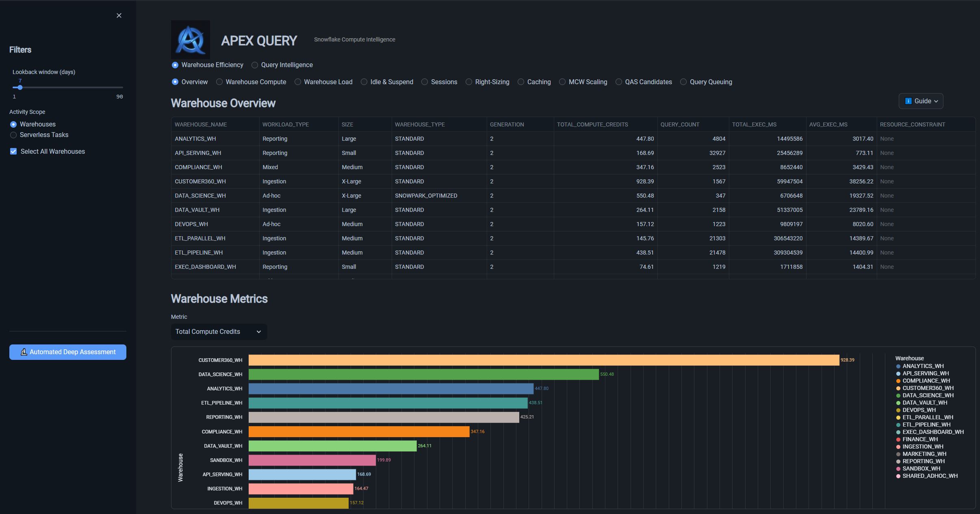
Task: Click ANALYTICS_WH legend color dot
Action: tap(898, 366)
